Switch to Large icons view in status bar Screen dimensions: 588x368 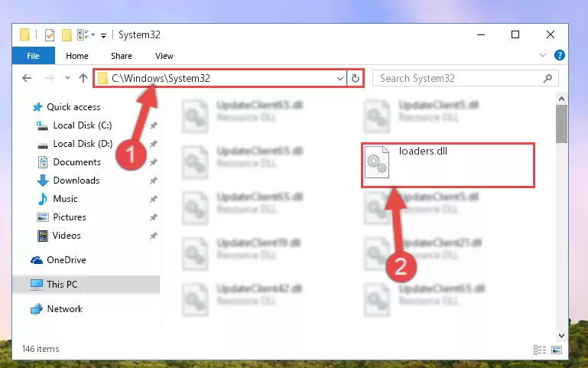(x=557, y=350)
